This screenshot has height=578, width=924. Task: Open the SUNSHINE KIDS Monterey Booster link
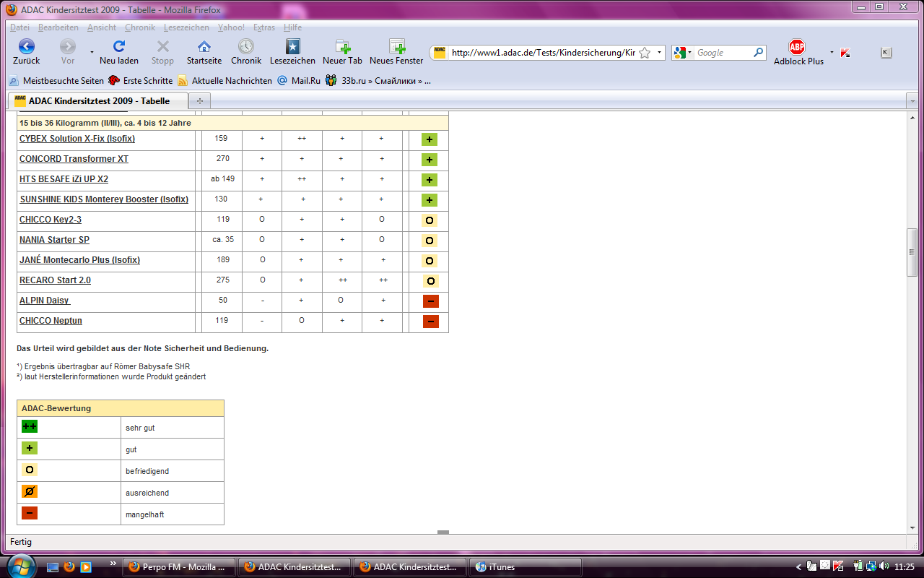[x=103, y=199]
